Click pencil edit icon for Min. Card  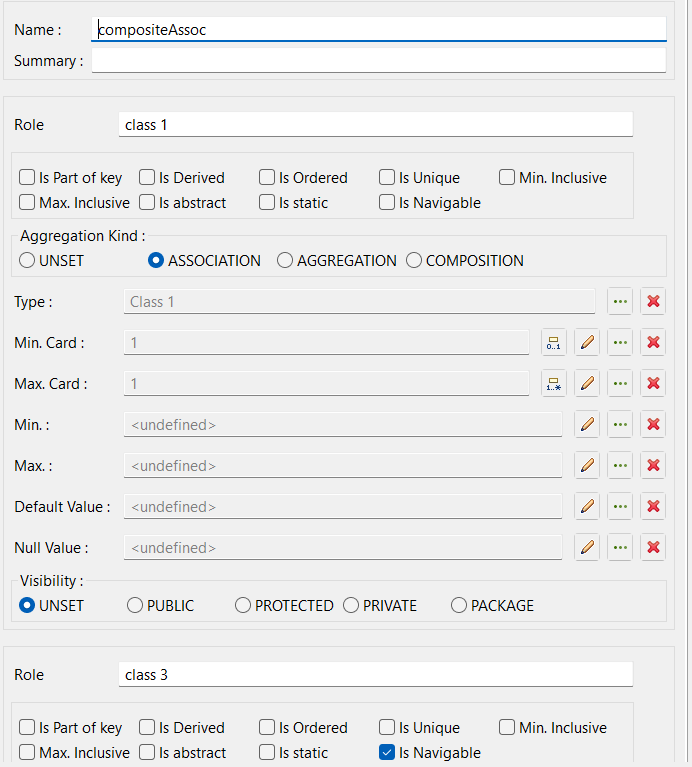(x=587, y=342)
